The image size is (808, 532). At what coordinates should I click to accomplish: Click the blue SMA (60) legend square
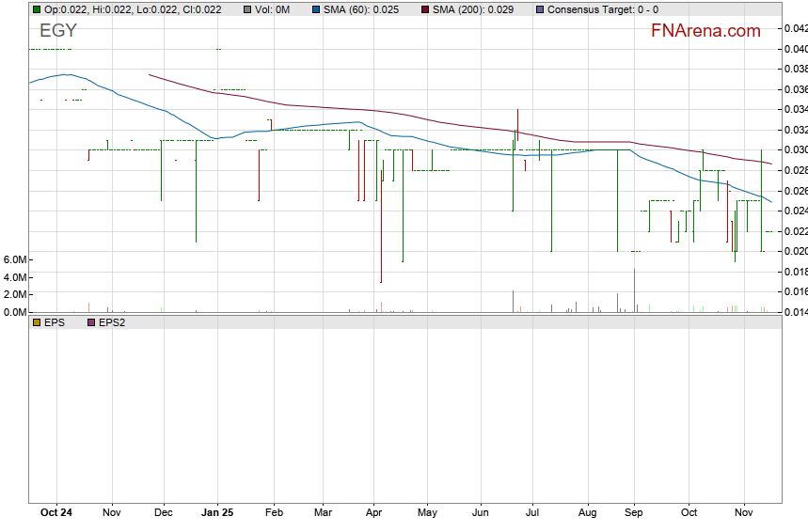[x=315, y=9]
